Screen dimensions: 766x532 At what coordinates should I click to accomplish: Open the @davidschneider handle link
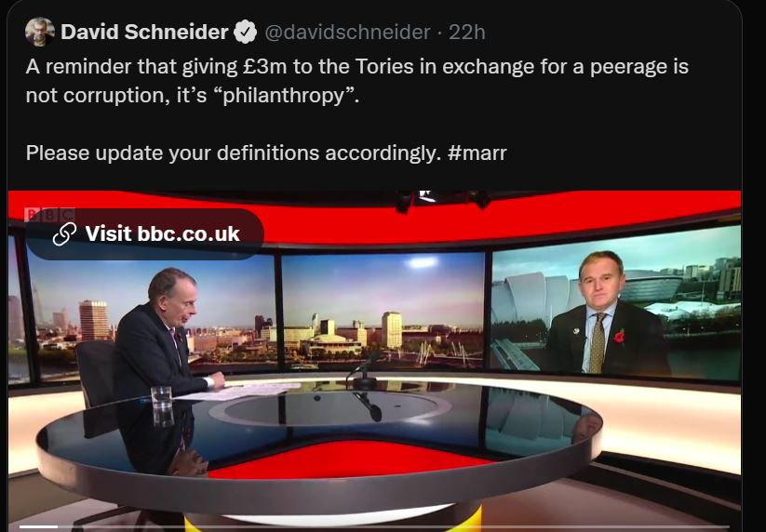(x=347, y=33)
